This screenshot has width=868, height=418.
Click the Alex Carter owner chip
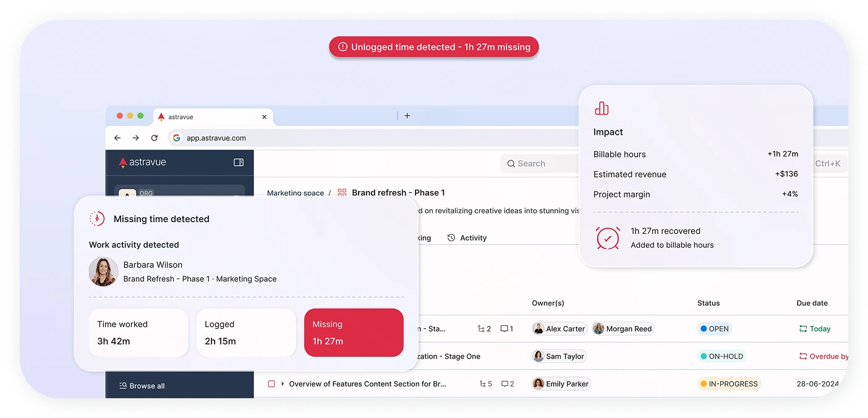click(560, 329)
